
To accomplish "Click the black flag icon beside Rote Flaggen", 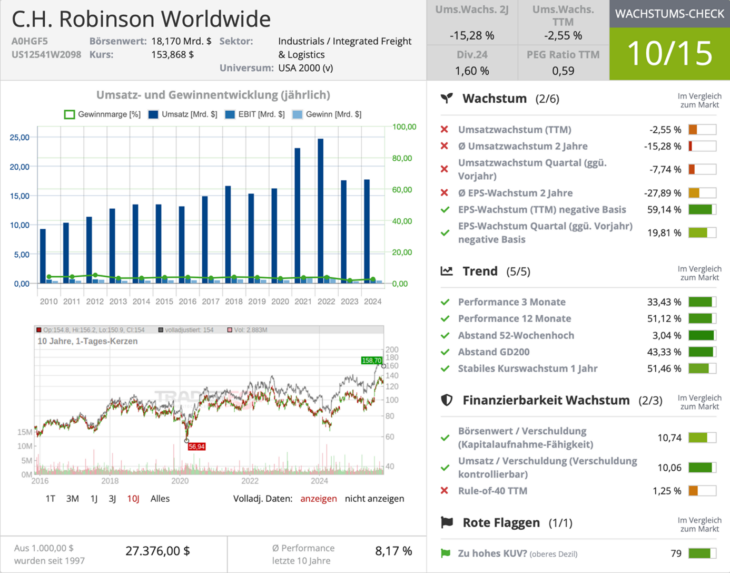I will point(447,522).
